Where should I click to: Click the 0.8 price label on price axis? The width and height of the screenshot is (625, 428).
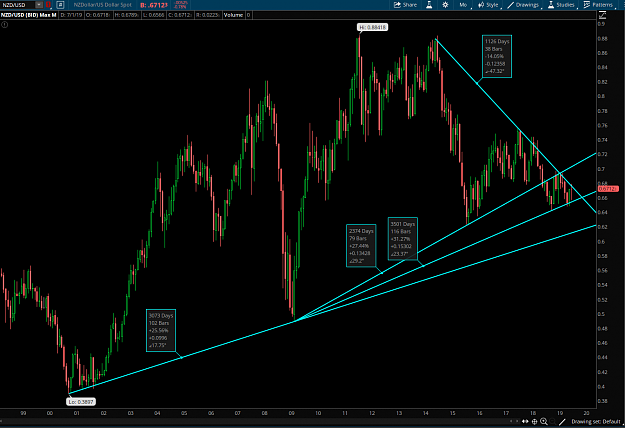click(x=601, y=96)
